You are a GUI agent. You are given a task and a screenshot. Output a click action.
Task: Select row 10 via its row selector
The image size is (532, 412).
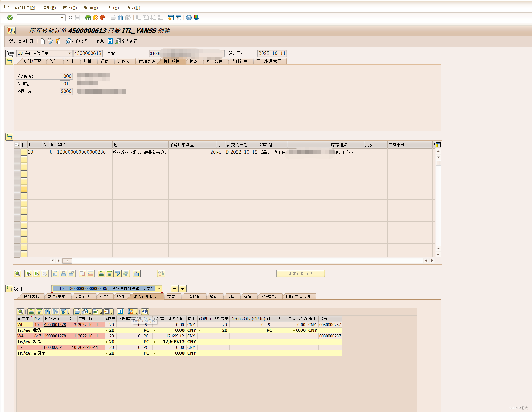17,152
